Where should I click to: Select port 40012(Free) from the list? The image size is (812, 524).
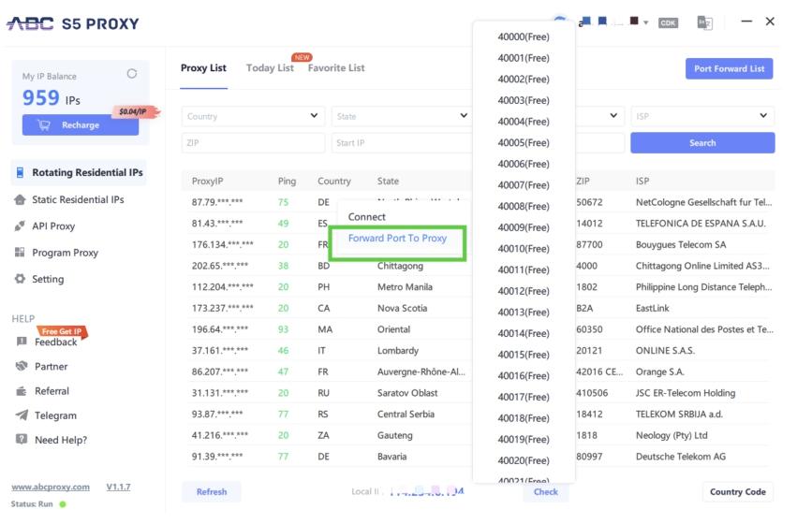coord(524,291)
